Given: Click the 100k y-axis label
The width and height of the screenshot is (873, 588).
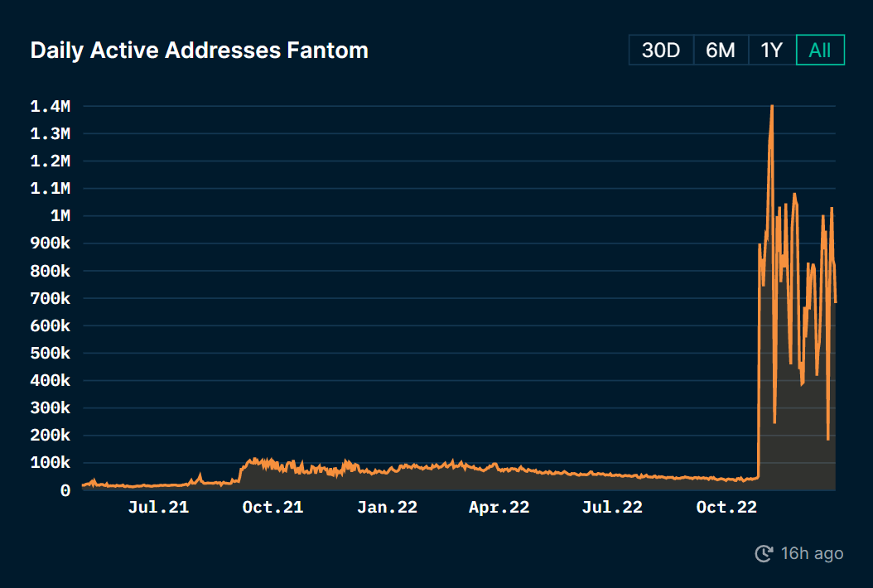Looking at the screenshot, I should click(x=50, y=463).
